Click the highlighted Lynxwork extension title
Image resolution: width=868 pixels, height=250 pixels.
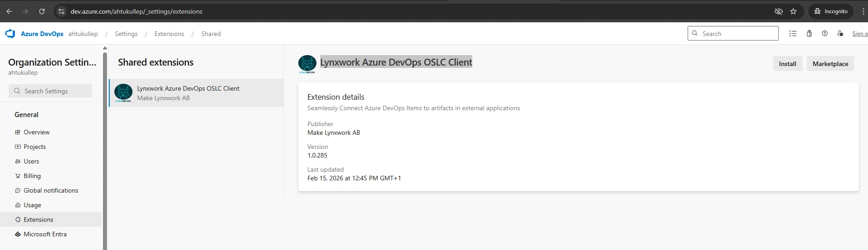click(396, 62)
